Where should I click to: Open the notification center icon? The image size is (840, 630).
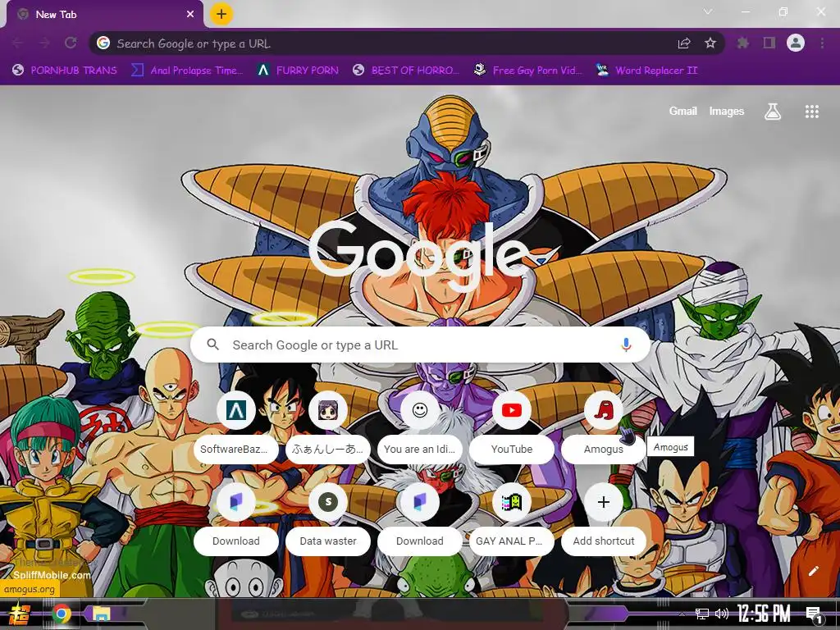(815, 615)
